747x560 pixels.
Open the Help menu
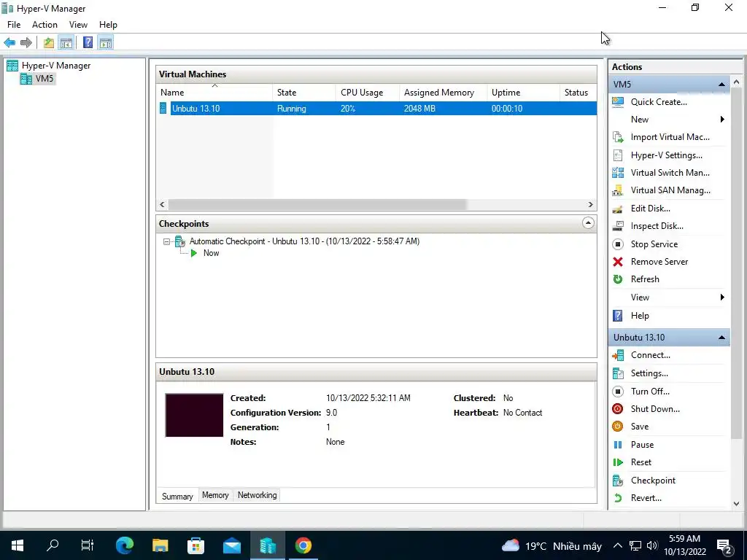coord(108,25)
